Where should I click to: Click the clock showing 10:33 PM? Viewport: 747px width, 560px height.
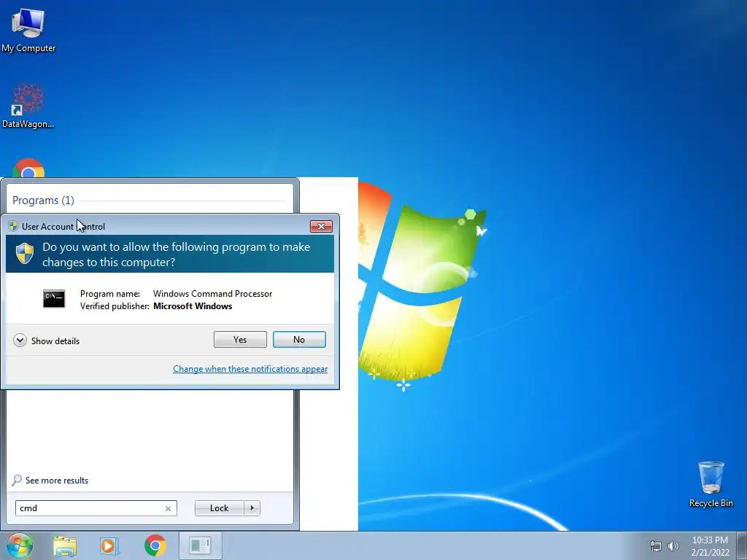coord(710,546)
